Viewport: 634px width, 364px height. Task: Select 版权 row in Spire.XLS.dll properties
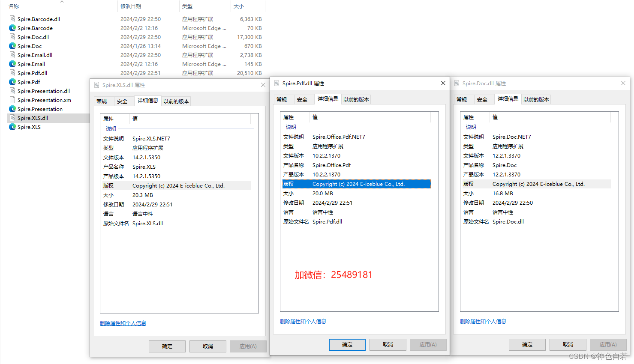[176, 186]
